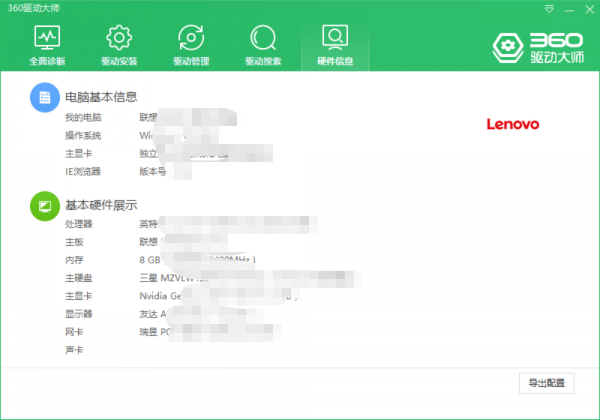The width and height of the screenshot is (600, 420).
Task: Close the 360驱动大师 window
Action: pos(590,9)
